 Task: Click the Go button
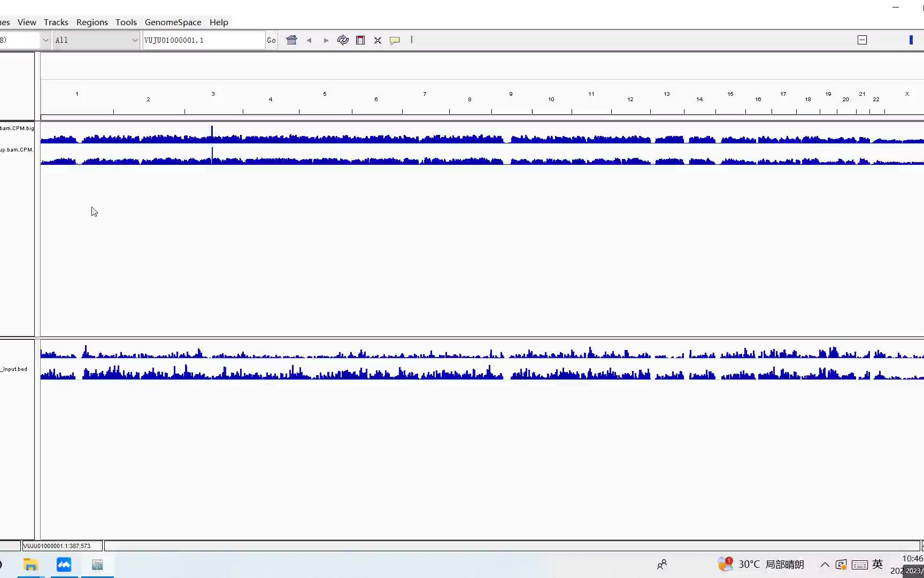pos(271,40)
